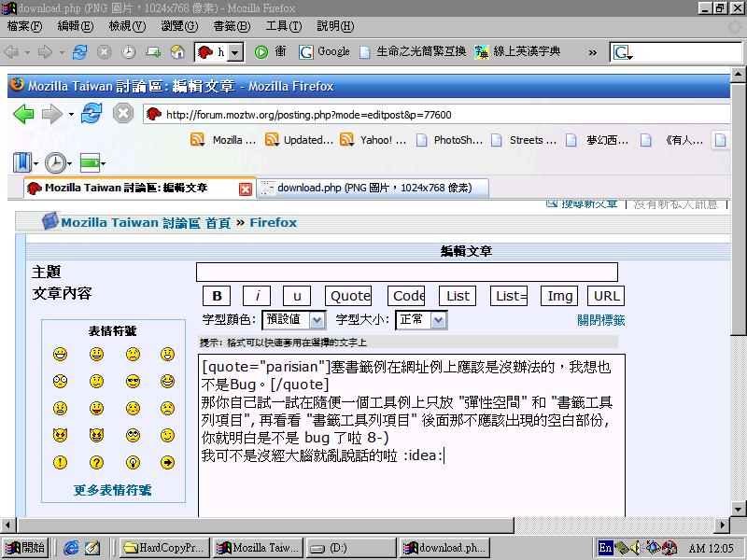Click the 主題 subject input field
Screen dimensions: 747x560
[x=406, y=273]
